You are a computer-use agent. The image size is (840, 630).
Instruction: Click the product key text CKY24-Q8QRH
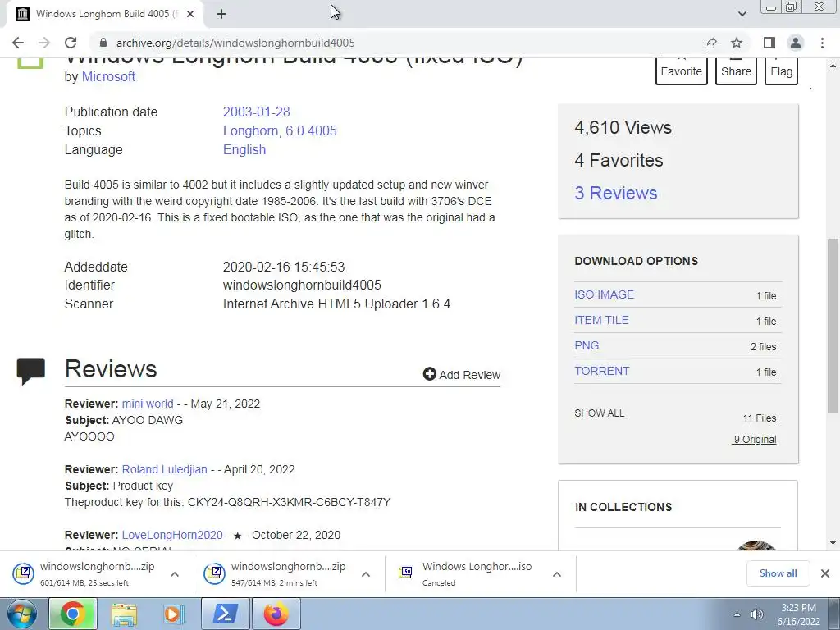coord(289,503)
